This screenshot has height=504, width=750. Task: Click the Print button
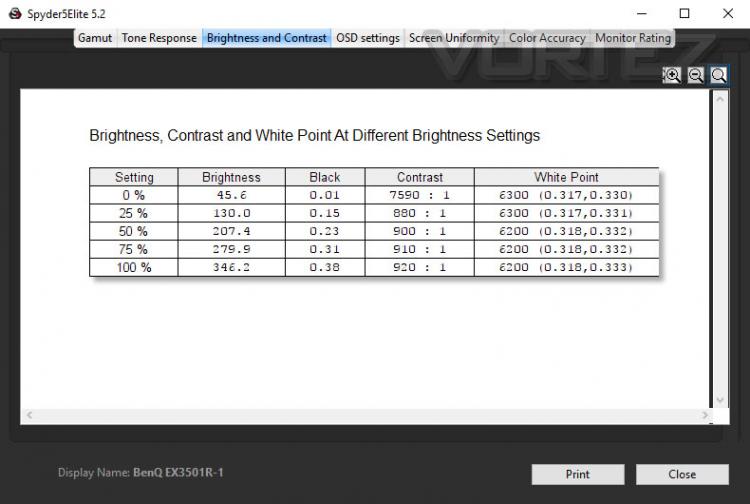click(578, 474)
